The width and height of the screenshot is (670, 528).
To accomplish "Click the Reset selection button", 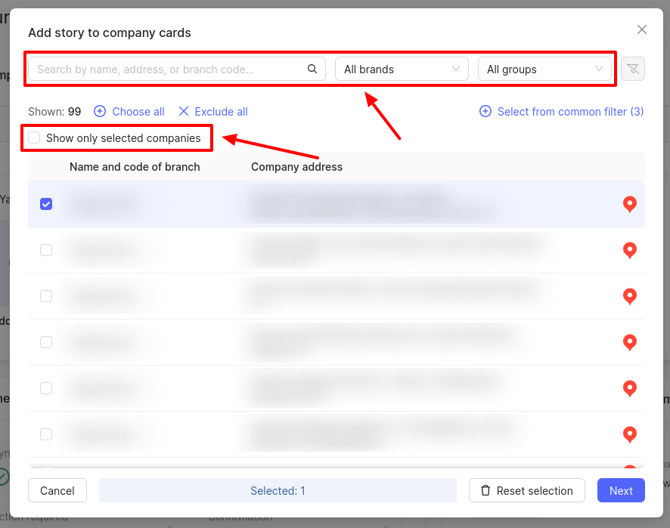I will (x=527, y=490).
